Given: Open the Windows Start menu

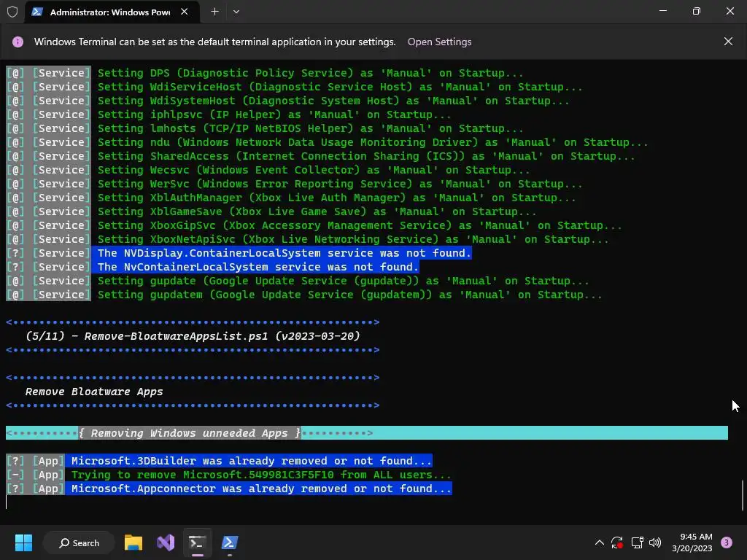Looking at the screenshot, I should pyautogui.click(x=23, y=542).
